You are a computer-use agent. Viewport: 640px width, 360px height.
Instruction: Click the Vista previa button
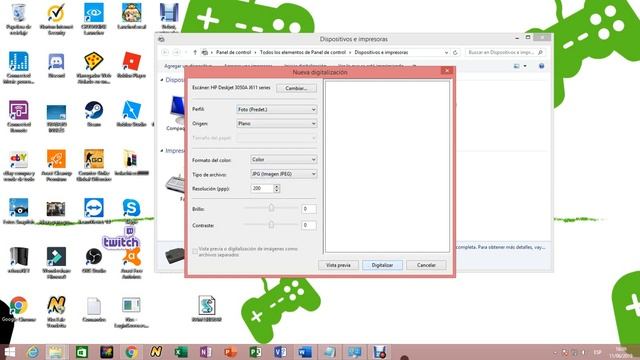point(338,265)
